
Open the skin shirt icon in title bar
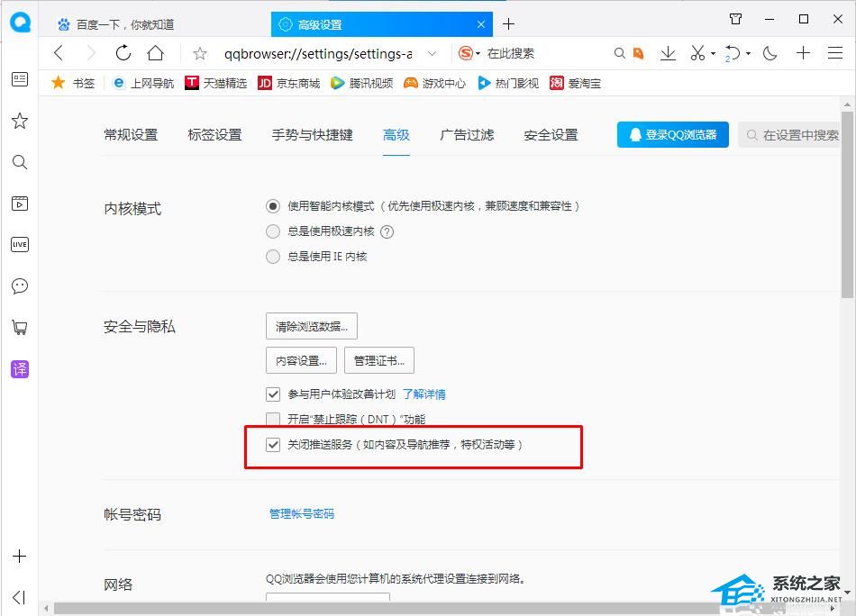(x=736, y=19)
